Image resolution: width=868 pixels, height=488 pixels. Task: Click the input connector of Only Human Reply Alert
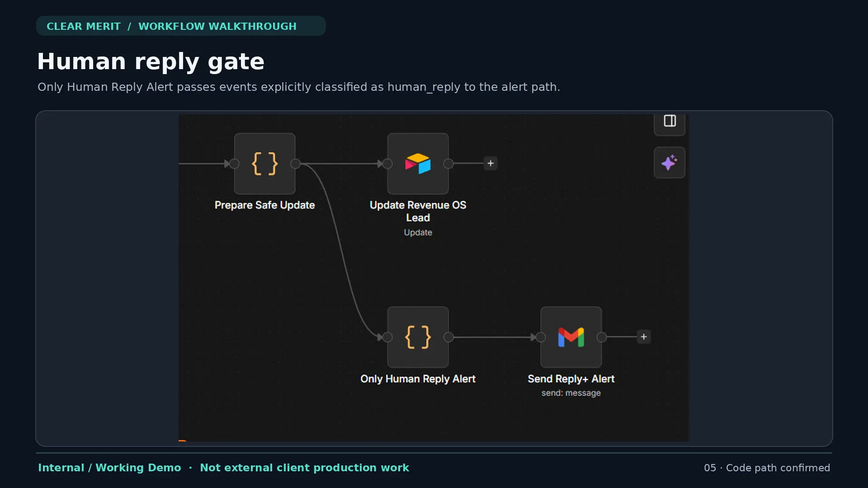[x=387, y=337]
